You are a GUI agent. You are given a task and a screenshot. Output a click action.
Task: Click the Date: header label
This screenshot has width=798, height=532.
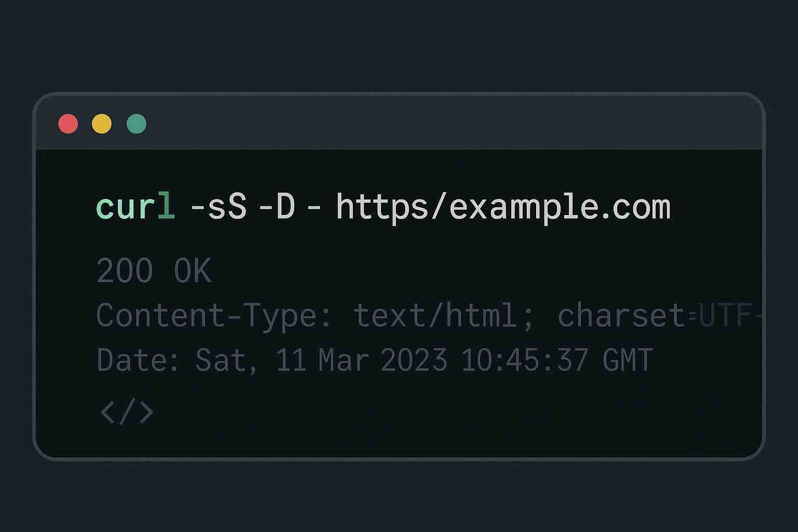[138, 360]
